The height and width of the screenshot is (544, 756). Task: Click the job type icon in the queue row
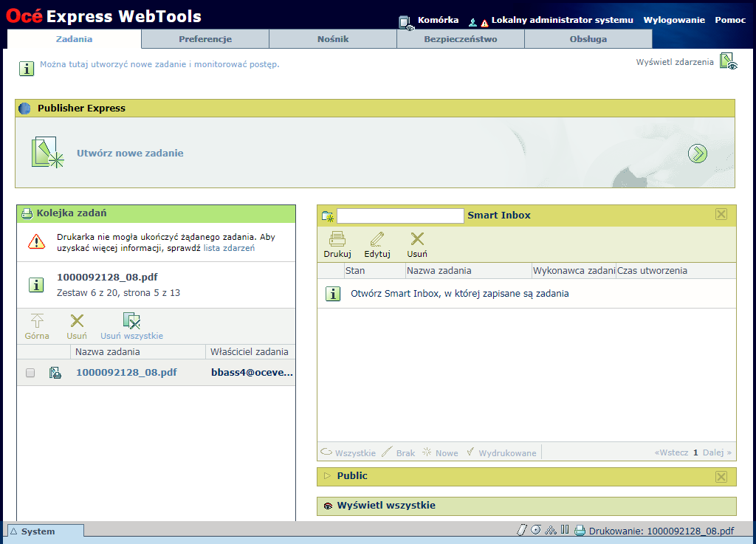(x=55, y=373)
